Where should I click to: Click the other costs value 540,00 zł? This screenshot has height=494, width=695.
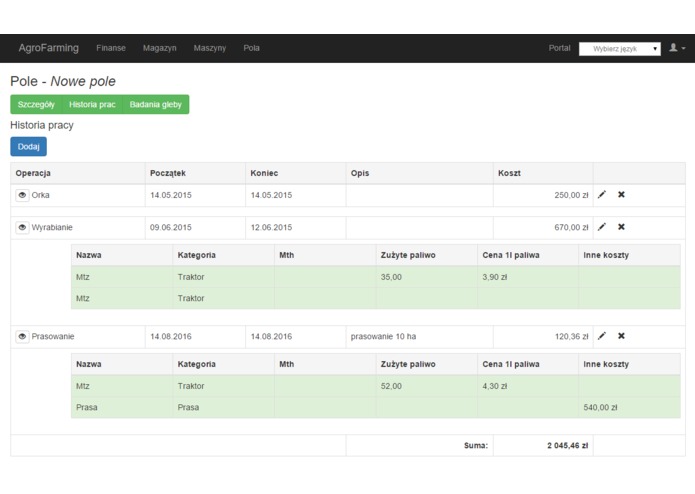[x=600, y=407]
